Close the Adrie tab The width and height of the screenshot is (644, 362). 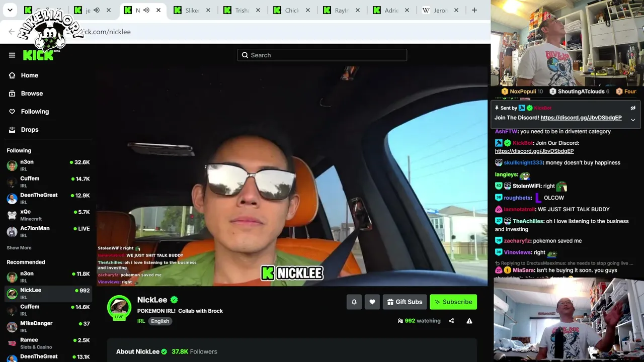(407, 10)
